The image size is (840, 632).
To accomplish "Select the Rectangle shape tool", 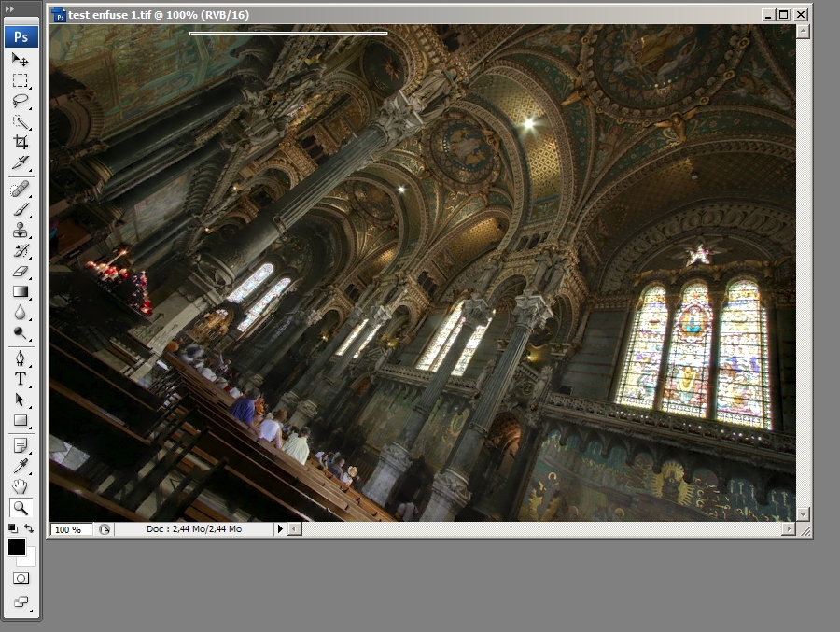I will (x=21, y=420).
